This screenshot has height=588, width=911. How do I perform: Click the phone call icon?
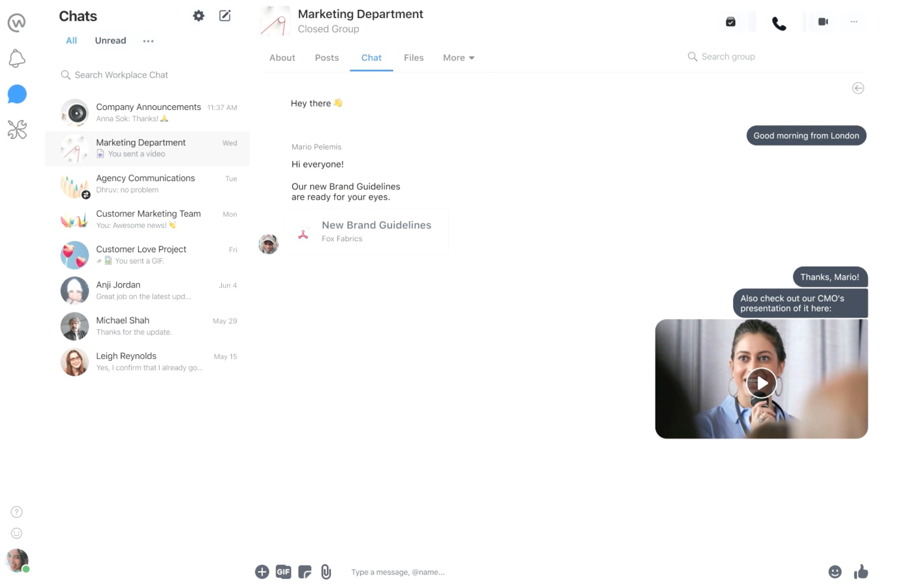point(778,23)
